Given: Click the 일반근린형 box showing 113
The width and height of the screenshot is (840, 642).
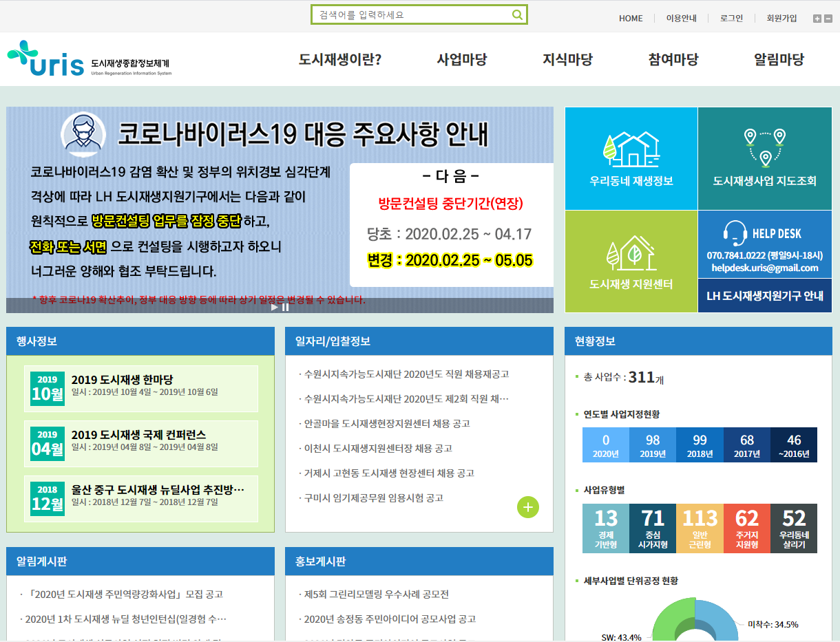Looking at the screenshot, I should point(700,528).
